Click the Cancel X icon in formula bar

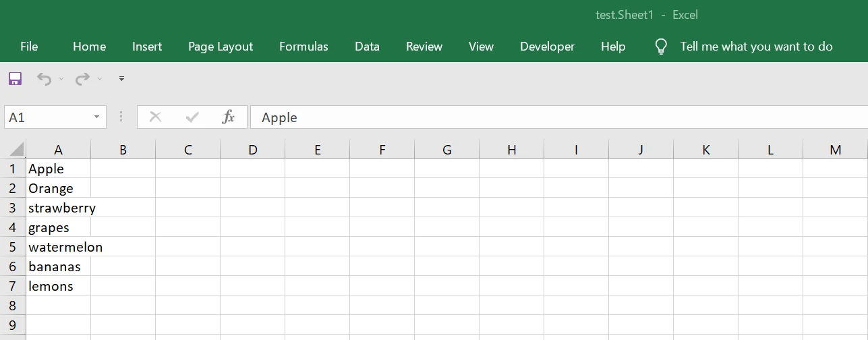[x=155, y=117]
